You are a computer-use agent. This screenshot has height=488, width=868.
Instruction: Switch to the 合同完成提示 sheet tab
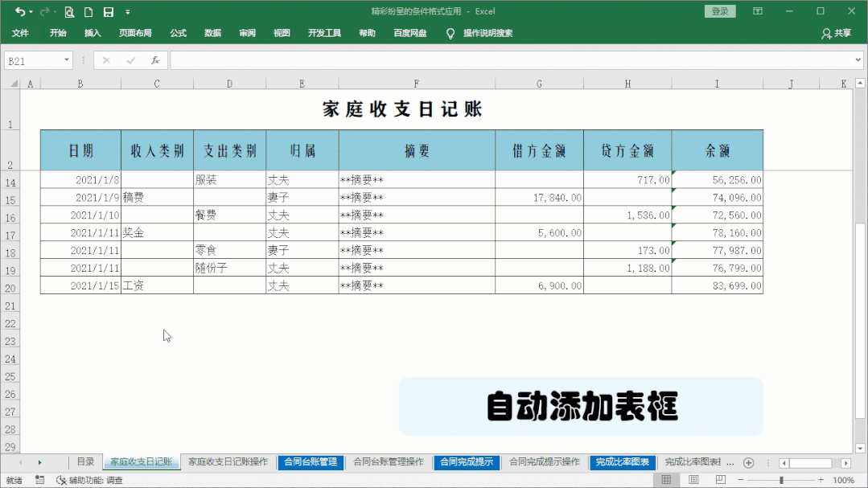click(x=467, y=462)
